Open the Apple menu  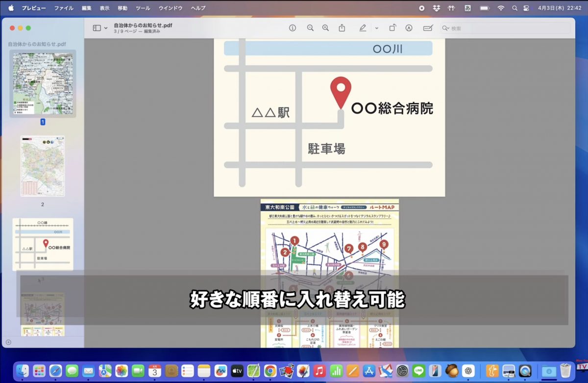(x=11, y=8)
